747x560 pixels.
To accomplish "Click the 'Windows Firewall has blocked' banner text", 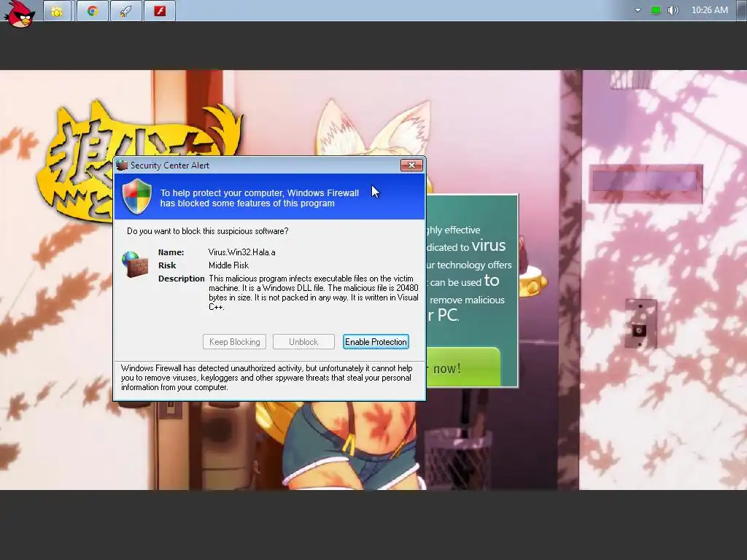I will 259,198.
